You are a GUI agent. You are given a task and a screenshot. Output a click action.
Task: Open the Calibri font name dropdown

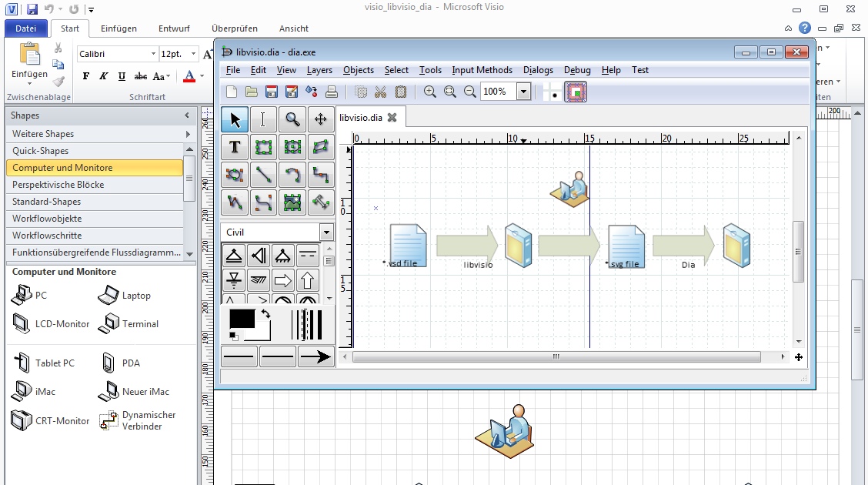point(153,54)
